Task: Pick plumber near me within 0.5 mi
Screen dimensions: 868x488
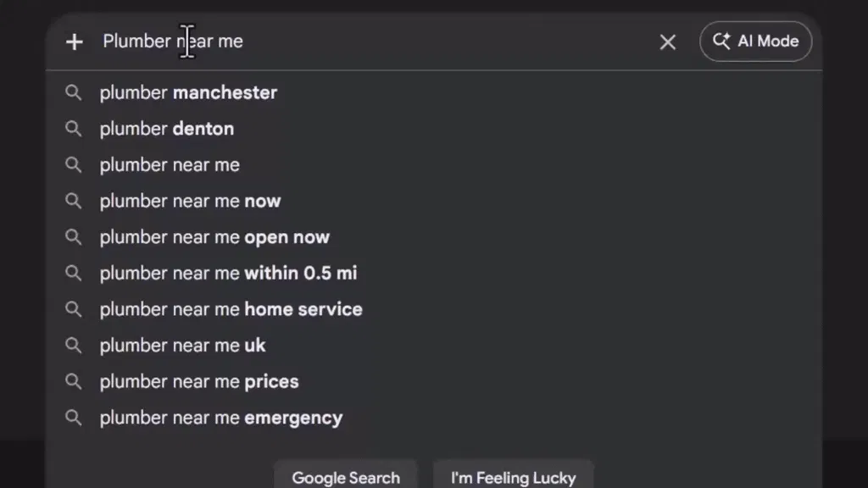Action: coord(434,273)
